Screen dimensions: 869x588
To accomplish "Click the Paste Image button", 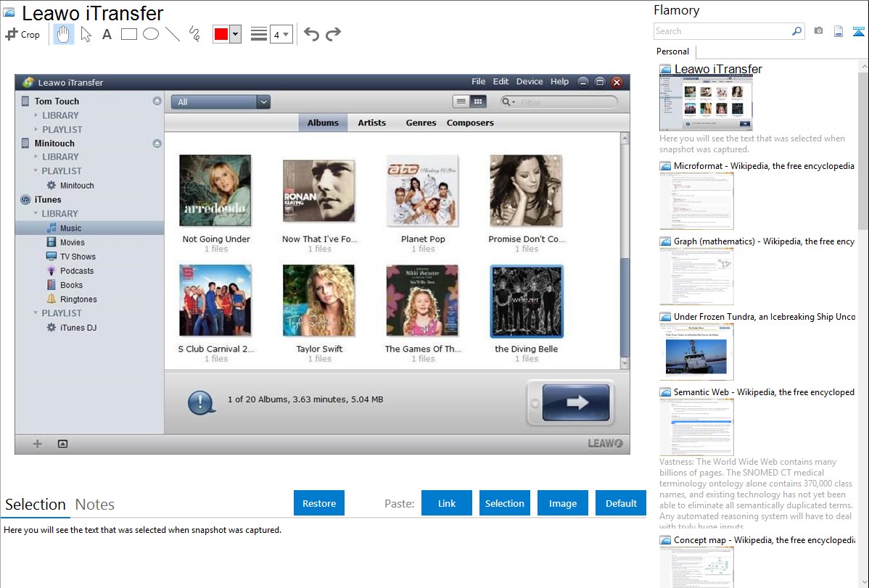I will [x=563, y=503].
